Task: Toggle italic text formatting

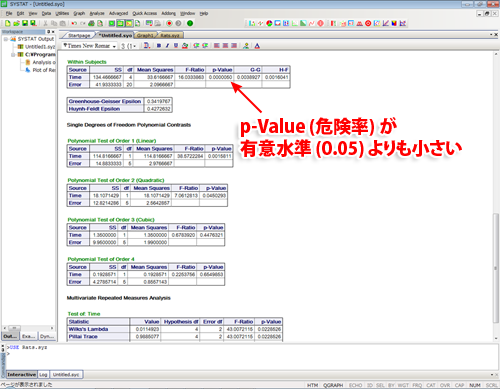Action: coord(167,46)
